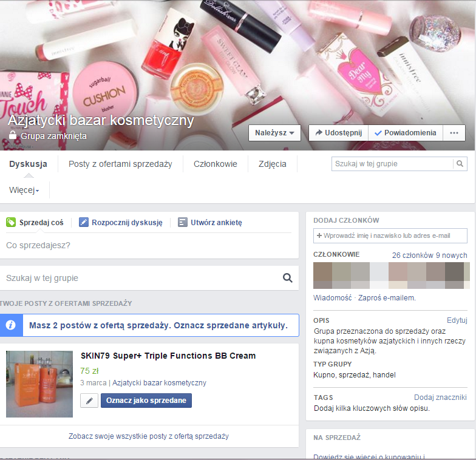This screenshot has width=476, height=460.
Task: Click the lock icon beside Grupa zamknięta
Action: pos(12,135)
